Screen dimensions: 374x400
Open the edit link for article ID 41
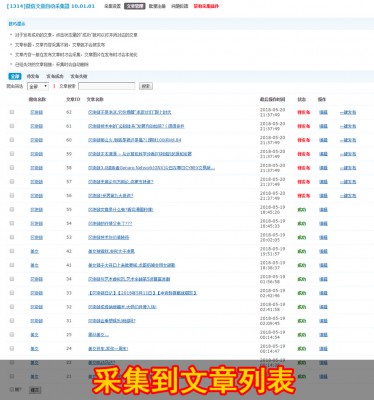[323, 265]
